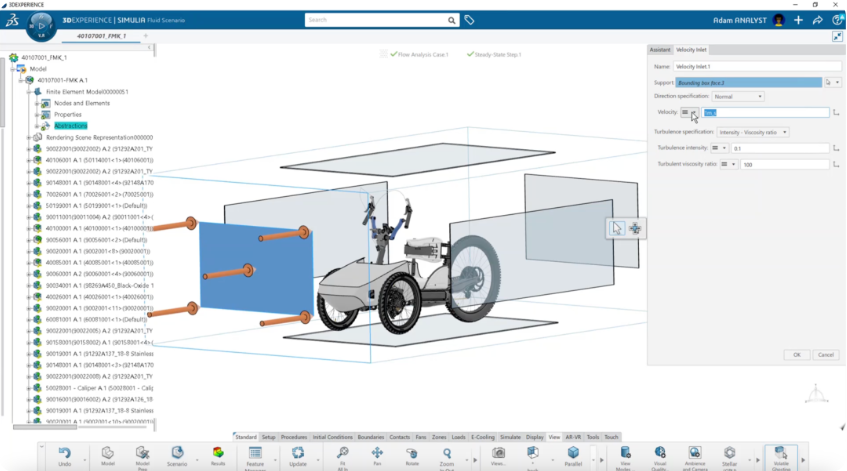Click the Parallel projection icon
This screenshot has height=471, width=847.
[x=573, y=453]
